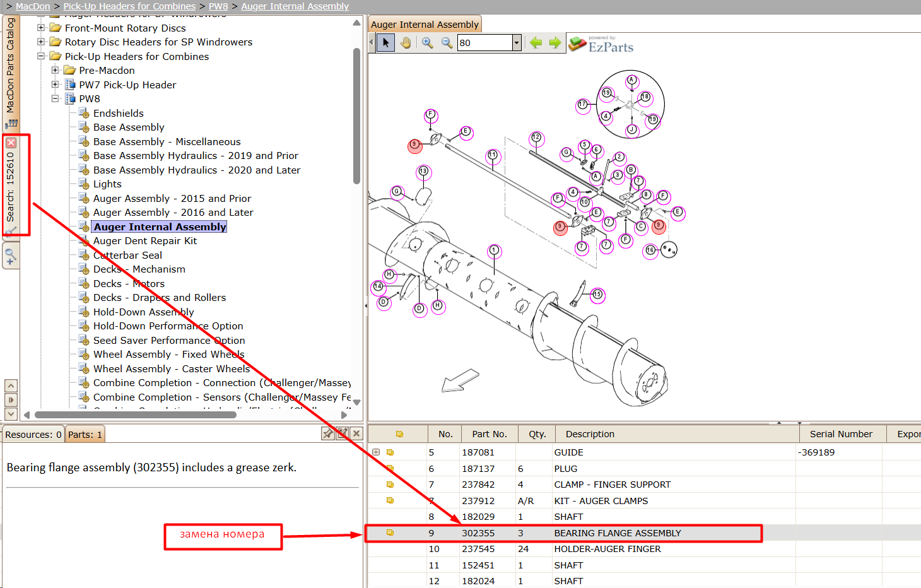Switch to the Resources: 0 tab
Viewport: 921px width, 588px height.
33,435
